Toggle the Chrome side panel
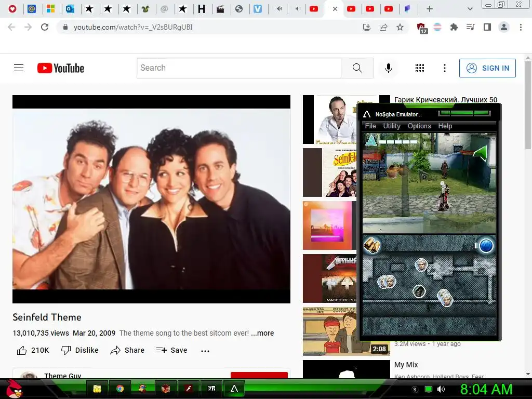This screenshot has width=532, height=399. pos(487,27)
